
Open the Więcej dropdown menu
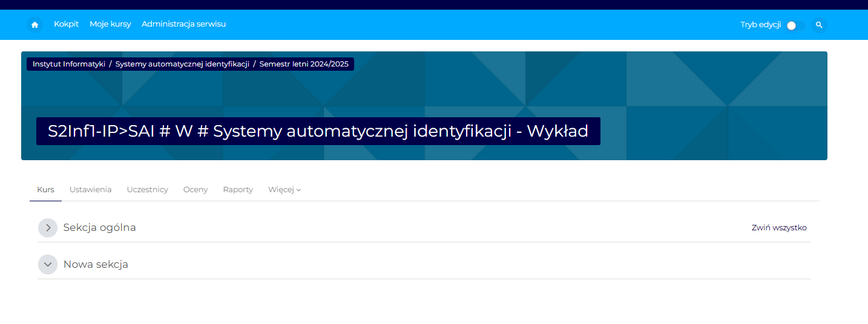(x=284, y=190)
